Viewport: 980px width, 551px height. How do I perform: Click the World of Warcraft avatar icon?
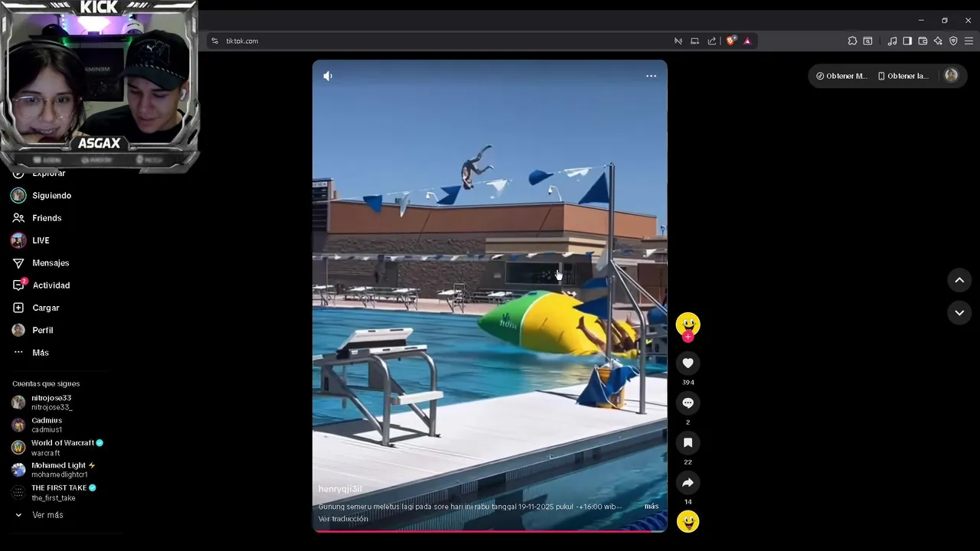[18, 448]
